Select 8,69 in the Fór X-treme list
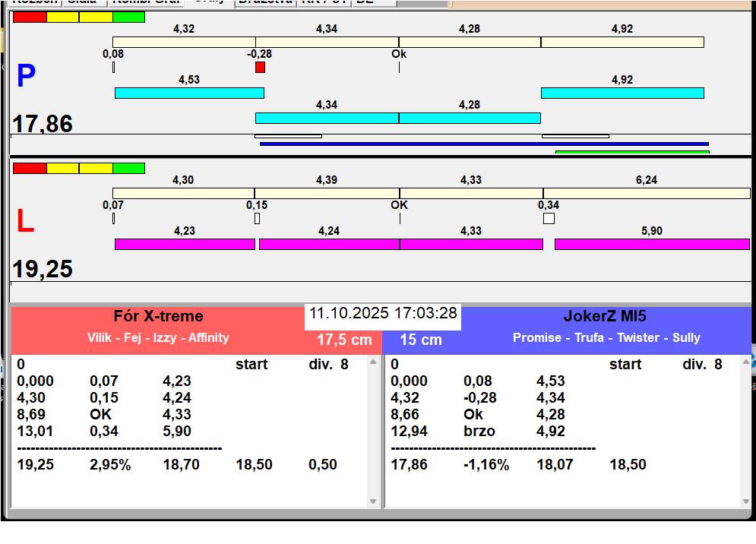Screen dimensions: 756x544 pos(31,415)
